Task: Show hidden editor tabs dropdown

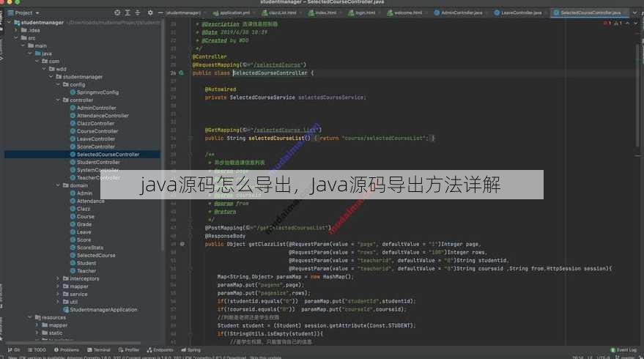Action: click(x=635, y=13)
